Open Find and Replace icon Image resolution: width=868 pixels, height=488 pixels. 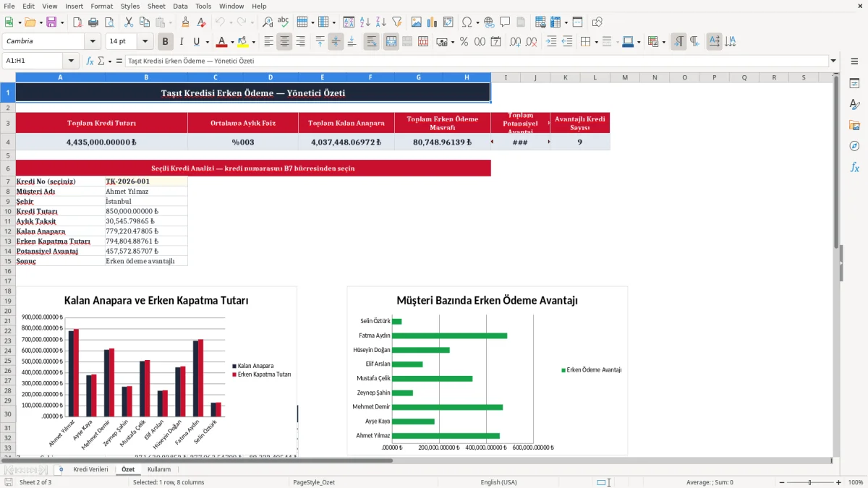pyautogui.click(x=268, y=22)
